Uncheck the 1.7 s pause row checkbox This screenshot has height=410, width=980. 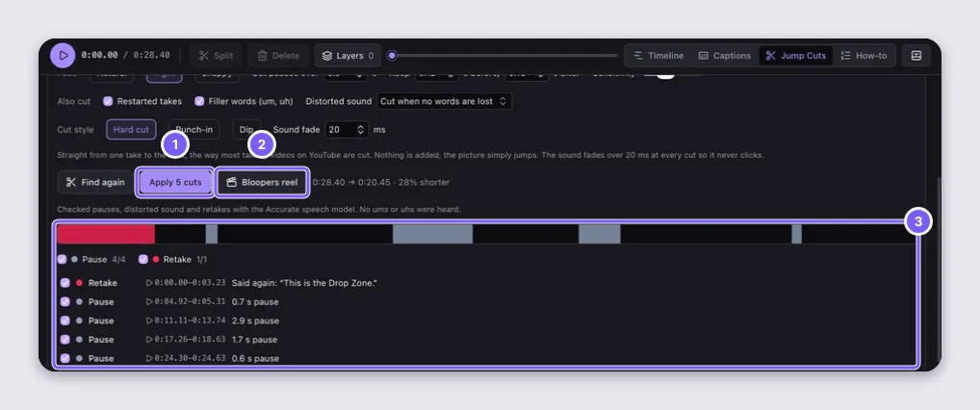click(65, 340)
